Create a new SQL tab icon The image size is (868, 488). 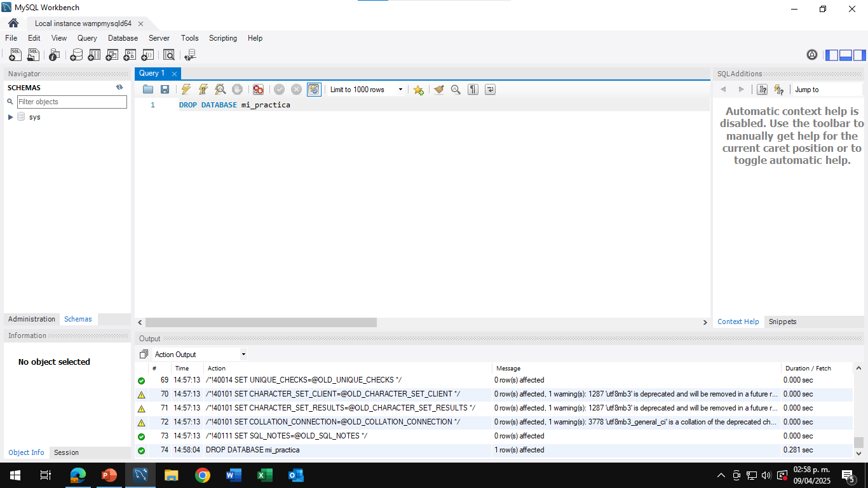15,55
